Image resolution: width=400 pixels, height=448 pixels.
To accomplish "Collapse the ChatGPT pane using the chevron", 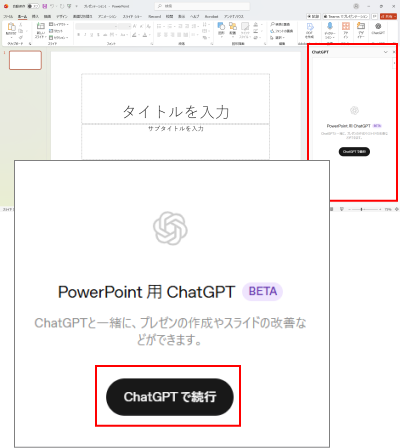I will pos(386,52).
